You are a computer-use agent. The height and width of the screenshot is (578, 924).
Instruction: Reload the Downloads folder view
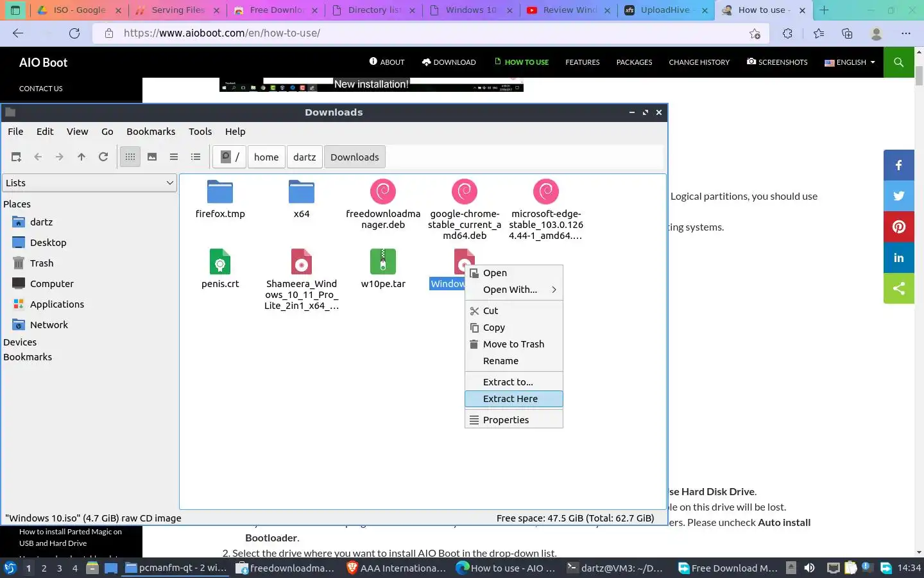[x=103, y=157]
